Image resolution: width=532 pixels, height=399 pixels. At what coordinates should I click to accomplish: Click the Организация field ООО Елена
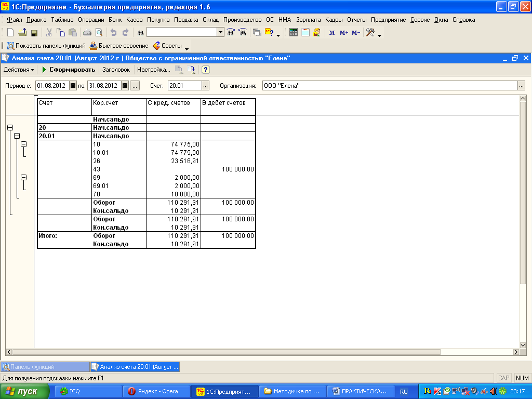click(390, 86)
